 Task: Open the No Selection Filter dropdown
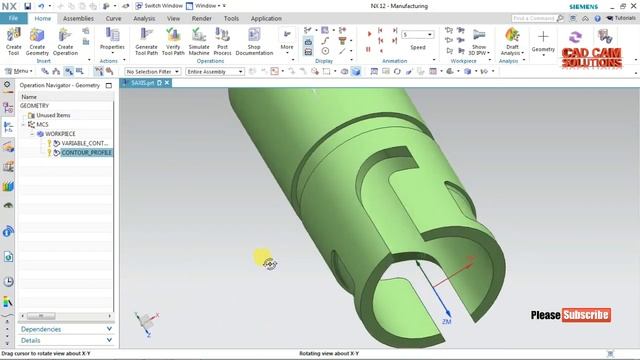[x=152, y=71]
